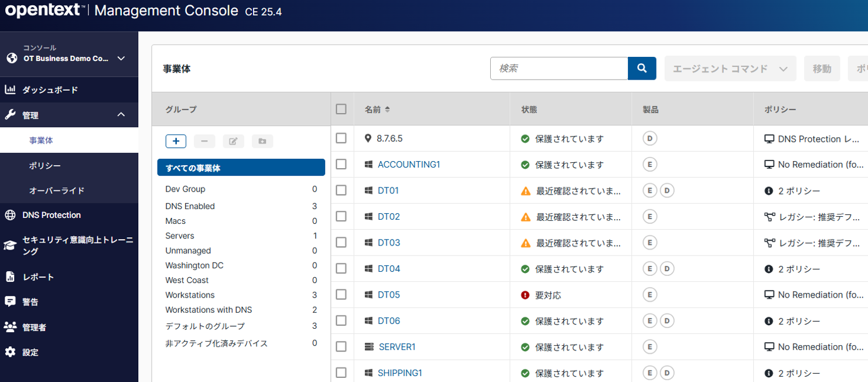Check the box for ACCOUNTING1 row

pos(341,165)
